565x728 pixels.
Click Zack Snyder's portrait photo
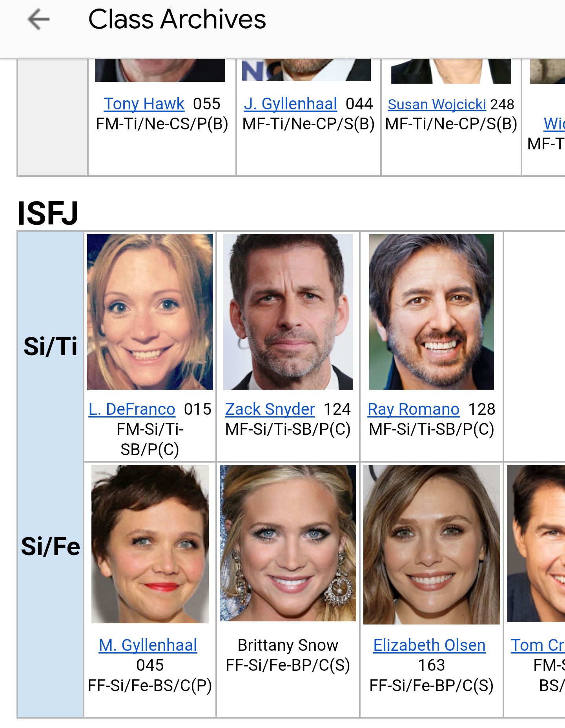coord(288,312)
